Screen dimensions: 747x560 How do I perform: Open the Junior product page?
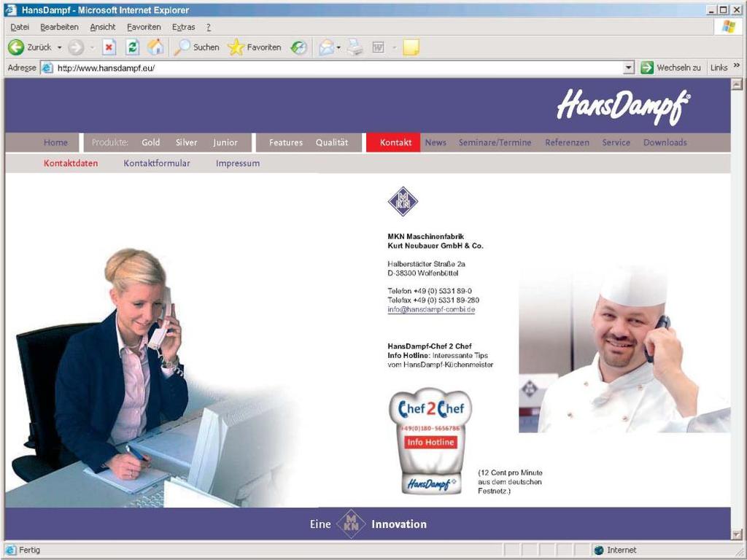225,142
